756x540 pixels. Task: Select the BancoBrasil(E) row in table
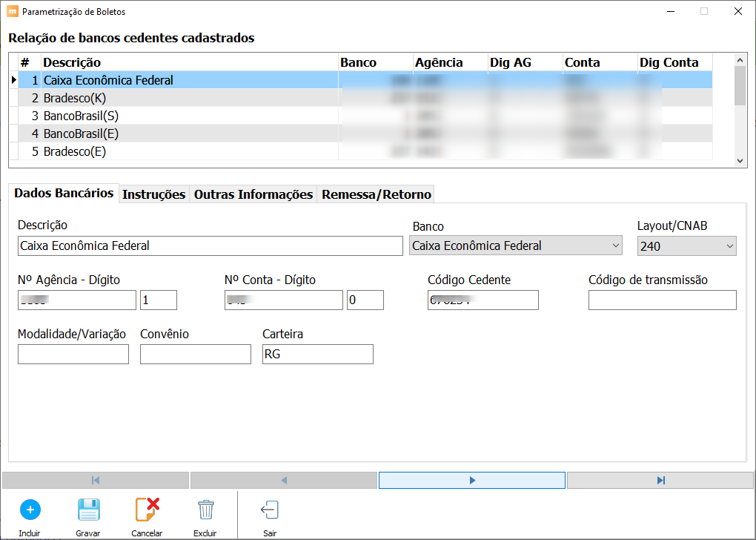(365, 134)
